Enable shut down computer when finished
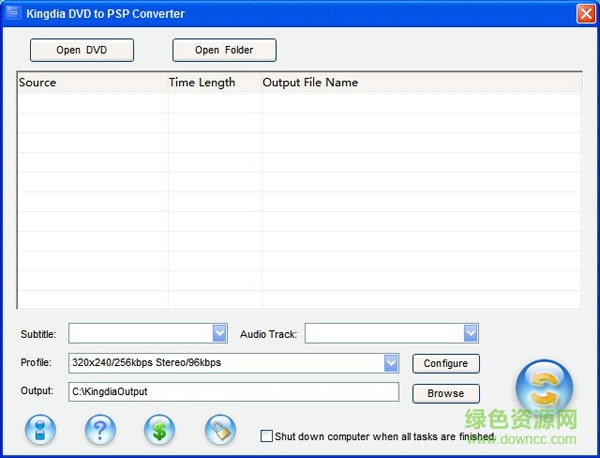 click(266, 436)
